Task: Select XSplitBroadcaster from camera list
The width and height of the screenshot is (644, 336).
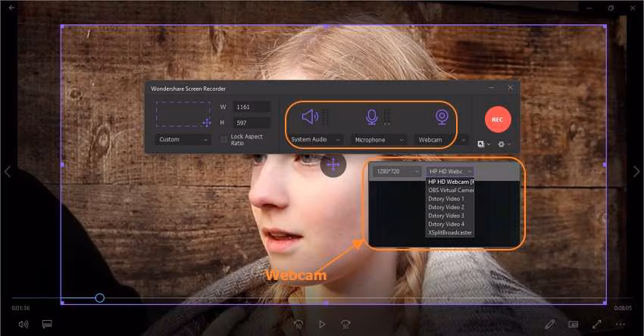Action: click(x=450, y=232)
